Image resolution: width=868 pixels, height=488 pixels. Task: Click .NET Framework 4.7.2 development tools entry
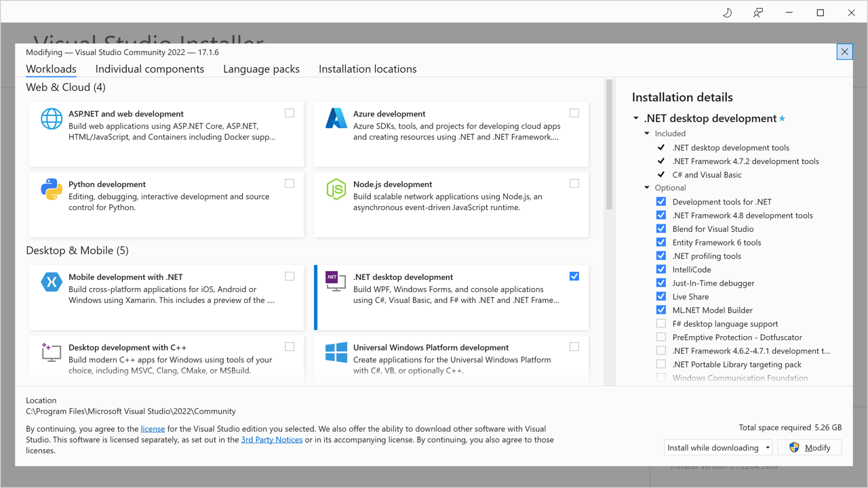pyautogui.click(x=746, y=161)
